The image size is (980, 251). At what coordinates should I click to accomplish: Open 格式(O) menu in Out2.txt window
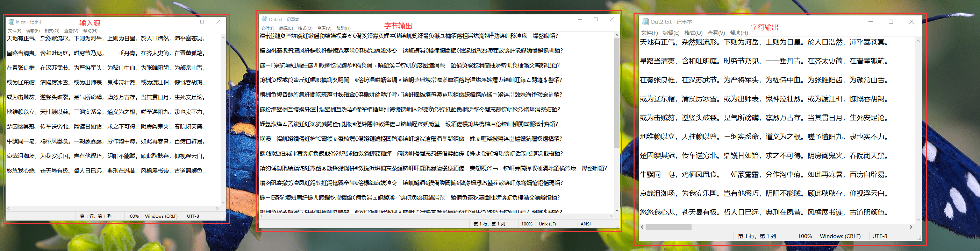coord(693,33)
